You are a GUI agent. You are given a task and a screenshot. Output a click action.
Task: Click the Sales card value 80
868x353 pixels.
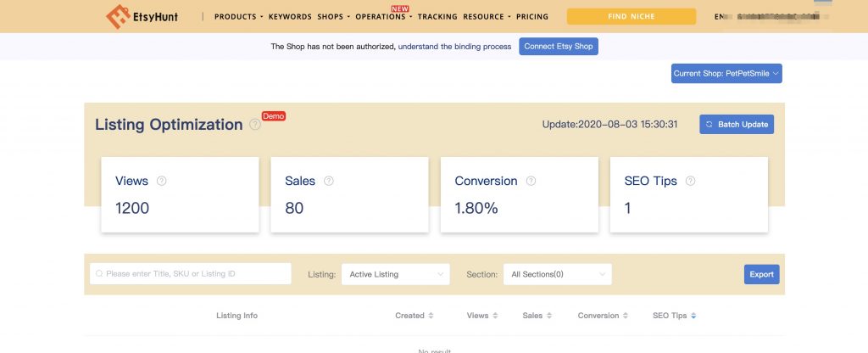click(294, 209)
